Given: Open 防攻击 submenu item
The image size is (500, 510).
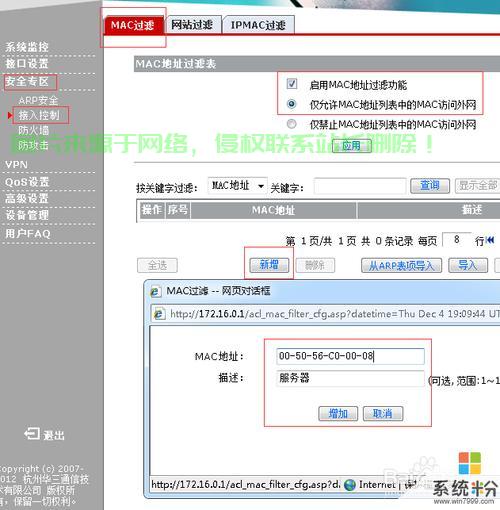Looking at the screenshot, I should [33, 145].
